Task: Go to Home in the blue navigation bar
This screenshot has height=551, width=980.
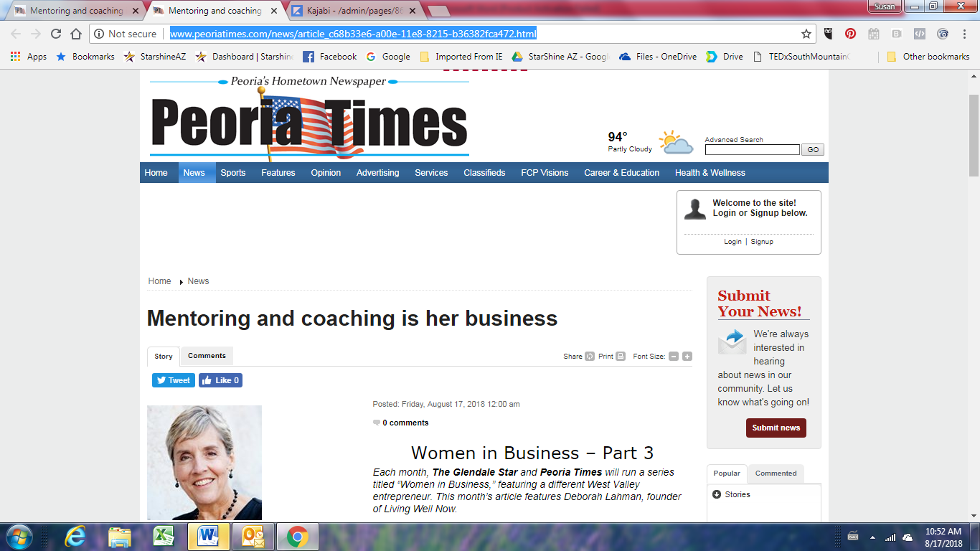Action: pos(156,173)
